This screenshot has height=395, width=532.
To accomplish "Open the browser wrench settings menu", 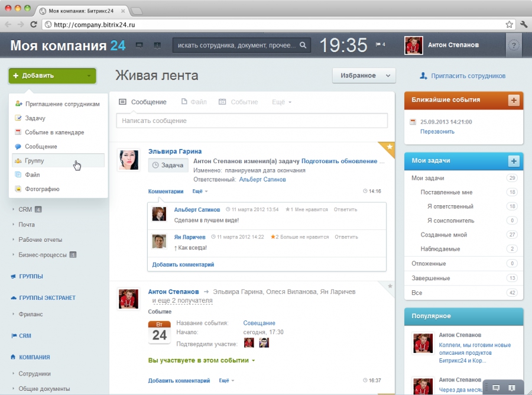I will tap(524, 24).
